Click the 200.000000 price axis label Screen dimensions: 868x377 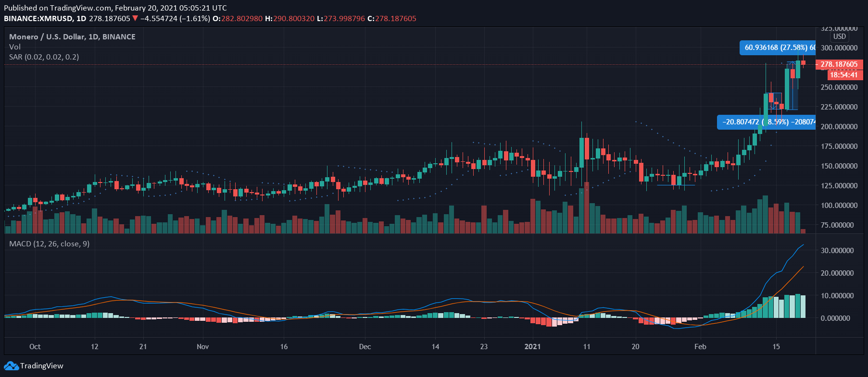pos(839,127)
